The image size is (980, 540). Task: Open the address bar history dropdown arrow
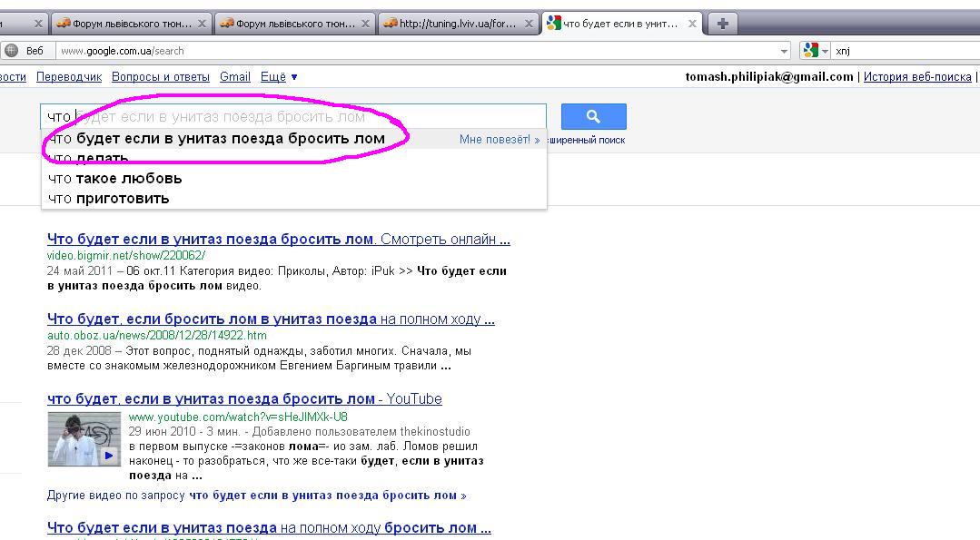pyautogui.click(x=785, y=51)
